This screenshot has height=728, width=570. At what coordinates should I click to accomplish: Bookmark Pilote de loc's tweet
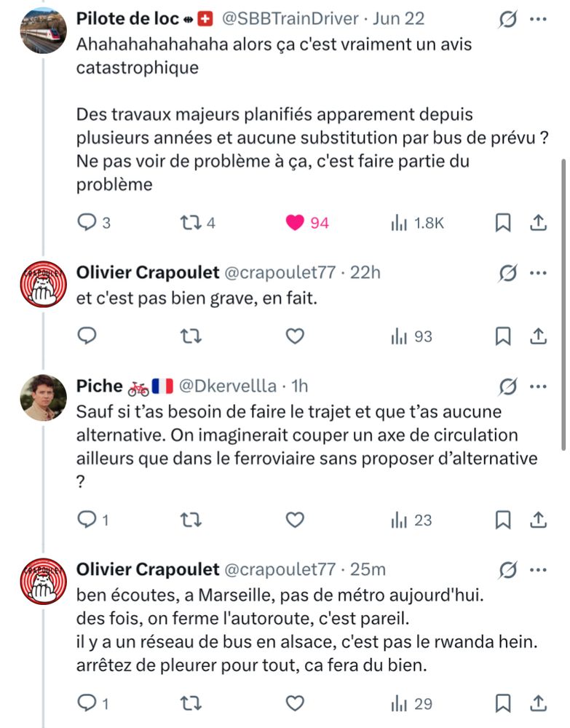point(503,223)
